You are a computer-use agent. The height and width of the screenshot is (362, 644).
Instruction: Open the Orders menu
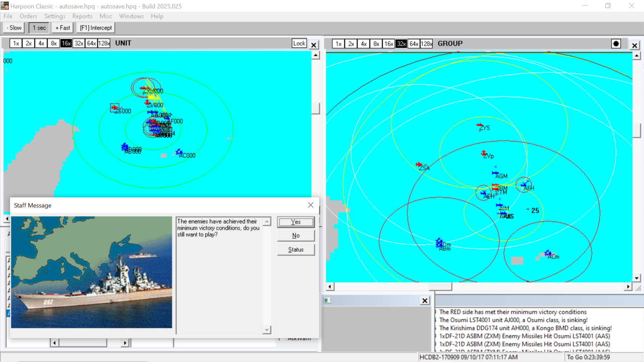point(28,16)
